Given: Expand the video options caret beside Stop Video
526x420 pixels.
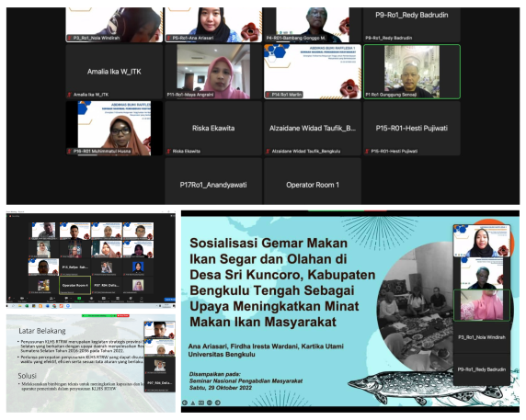Looking at the screenshot, I should (x=28, y=299).
